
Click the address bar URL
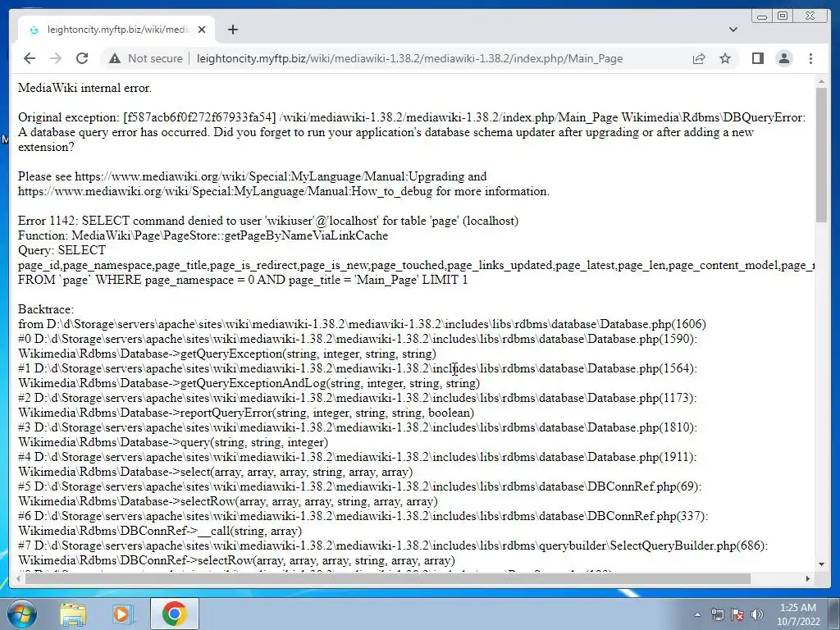[409, 58]
